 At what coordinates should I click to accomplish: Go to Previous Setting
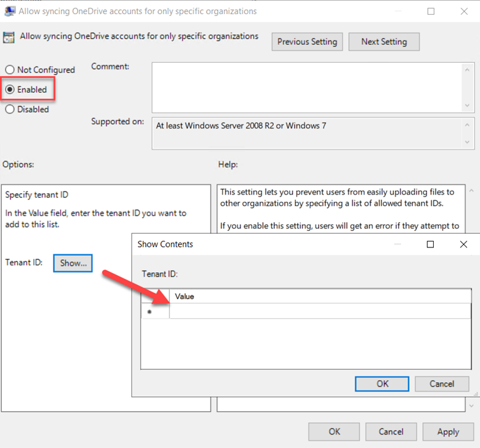307,42
